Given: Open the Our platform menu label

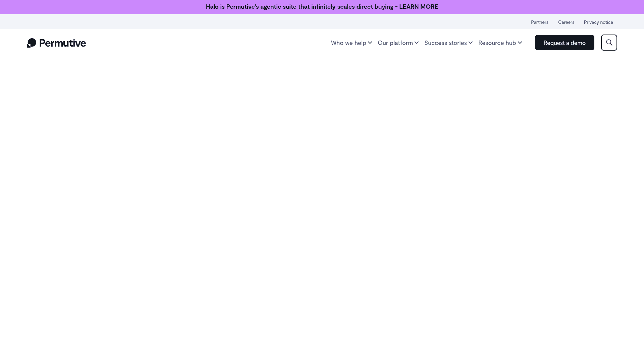Looking at the screenshot, I should coord(395,43).
